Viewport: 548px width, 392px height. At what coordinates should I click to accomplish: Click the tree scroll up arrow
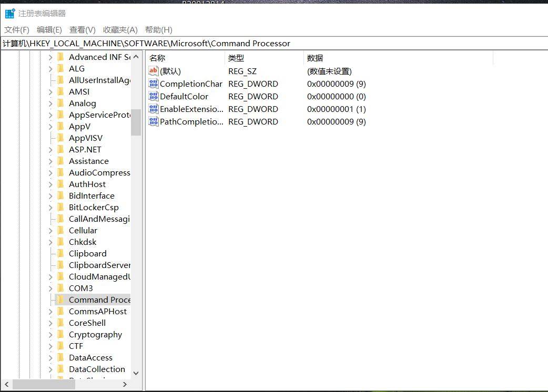point(136,57)
